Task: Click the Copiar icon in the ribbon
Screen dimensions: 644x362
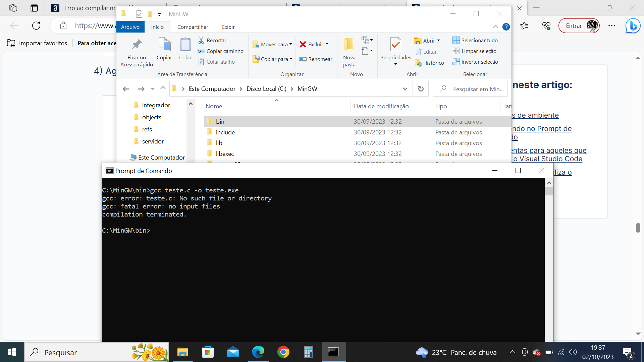Action: (164, 45)
